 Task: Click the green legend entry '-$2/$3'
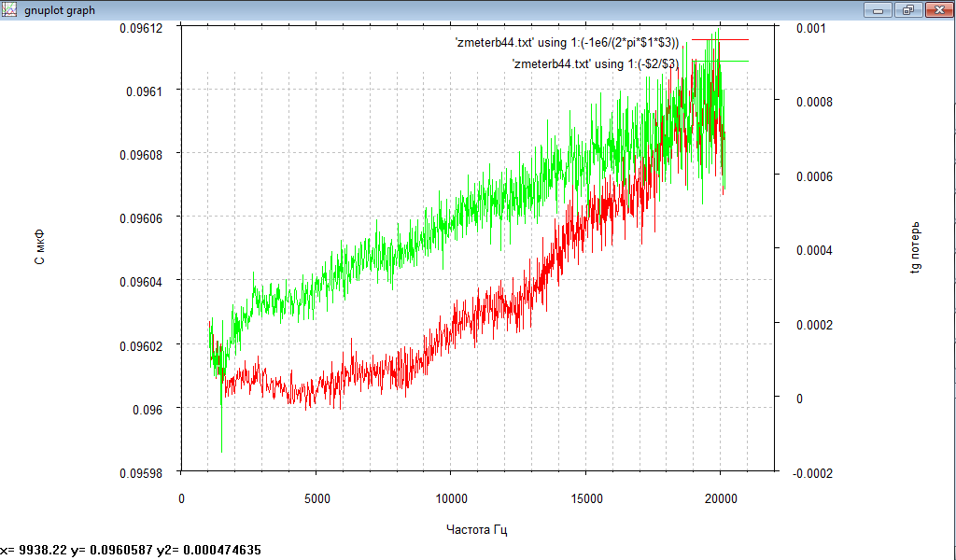click(x=596, y=64)
